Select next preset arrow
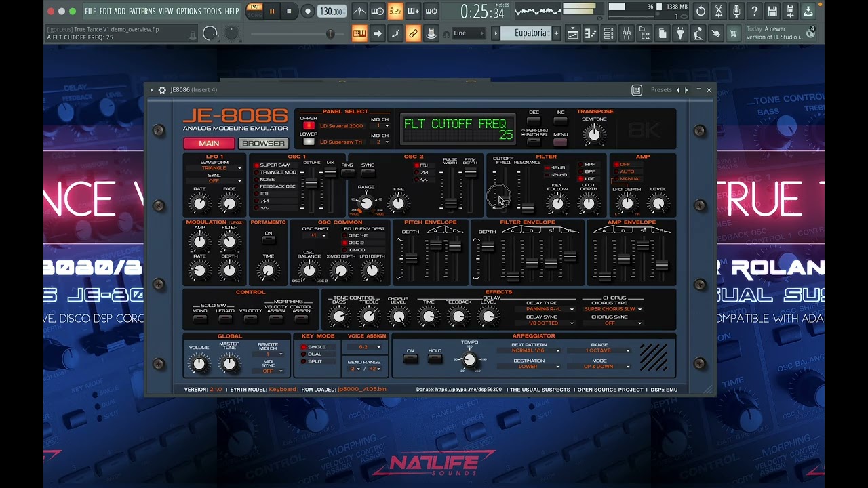Screen dimensions: 868x488 coord(686,90)
